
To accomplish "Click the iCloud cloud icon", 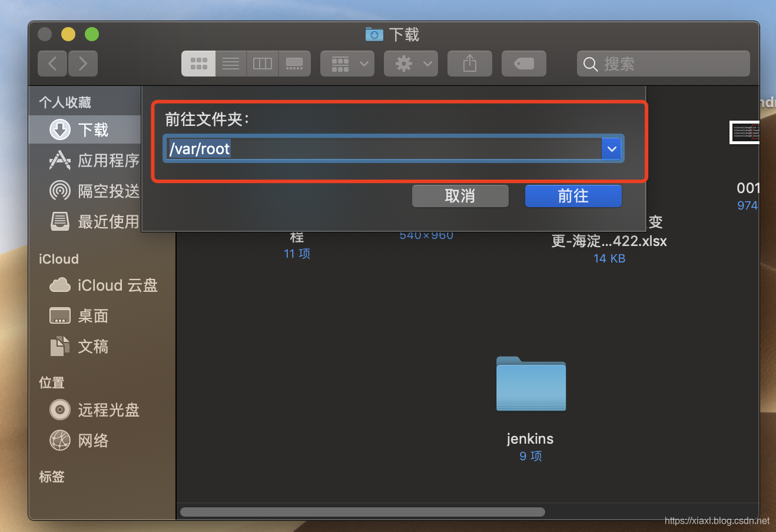I will coord(59,285).
